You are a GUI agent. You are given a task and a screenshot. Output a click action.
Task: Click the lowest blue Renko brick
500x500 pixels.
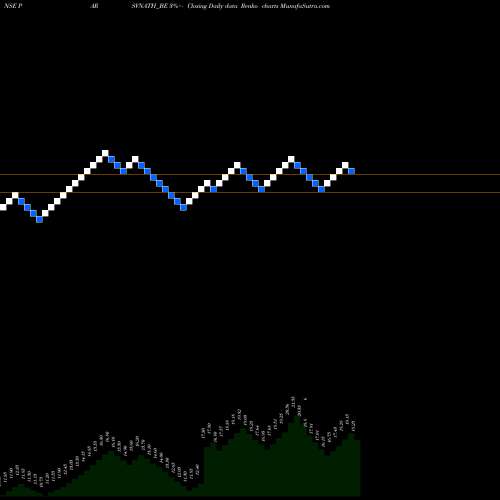(39, 219)
